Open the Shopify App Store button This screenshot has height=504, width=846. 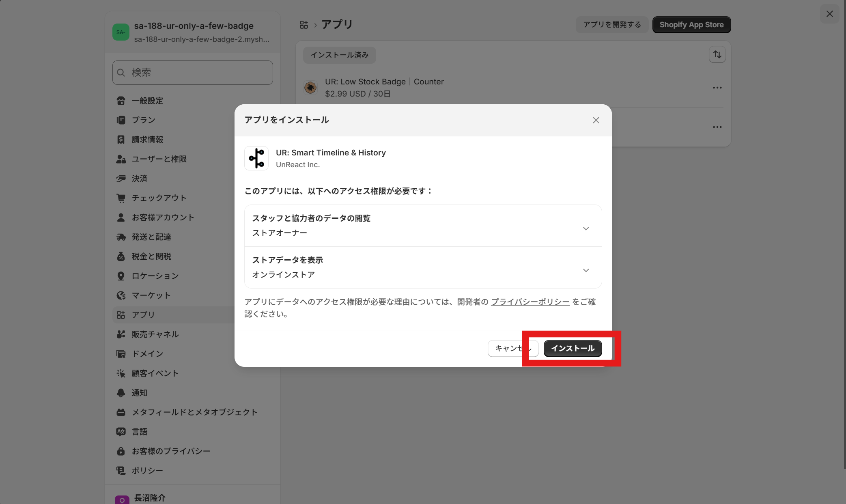pos(691,25)
